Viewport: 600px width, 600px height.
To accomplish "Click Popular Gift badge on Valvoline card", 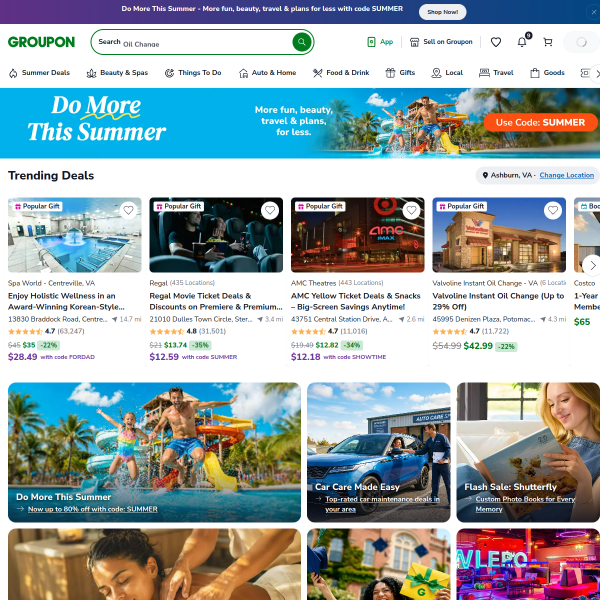I will click(462, 206).
